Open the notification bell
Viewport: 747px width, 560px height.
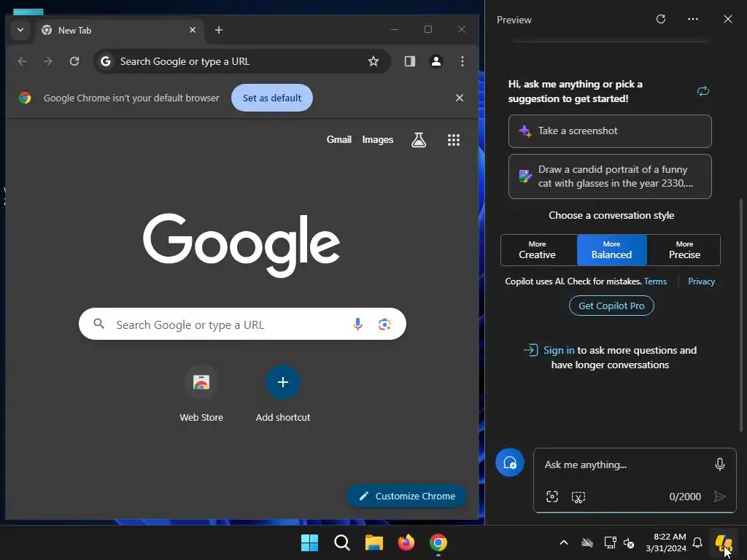tap(697, 542)
